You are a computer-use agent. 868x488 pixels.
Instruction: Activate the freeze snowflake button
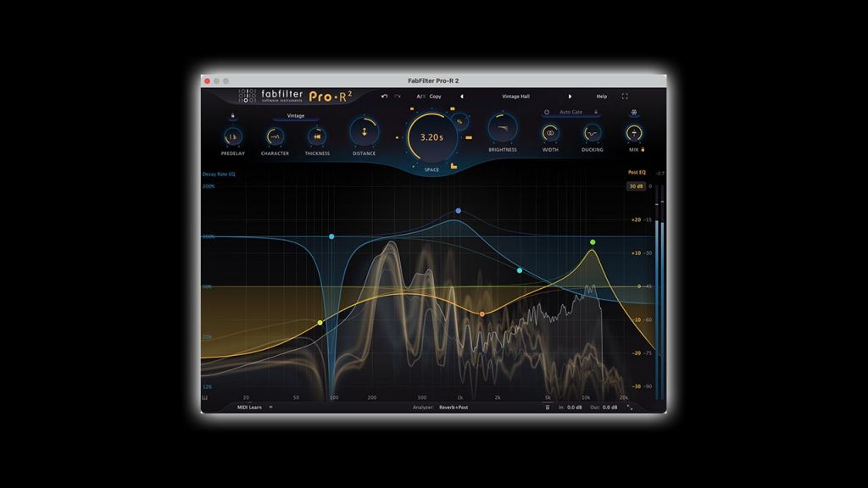(634, 113)
